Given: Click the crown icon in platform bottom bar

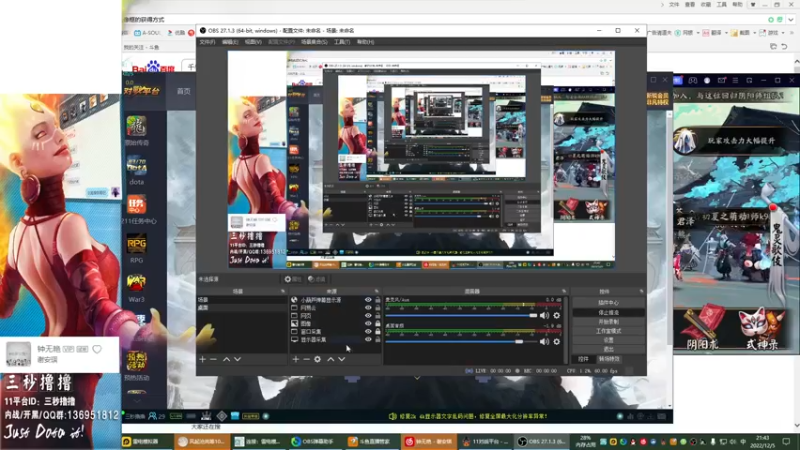Looking at the screenshot, I should point(206,416).
